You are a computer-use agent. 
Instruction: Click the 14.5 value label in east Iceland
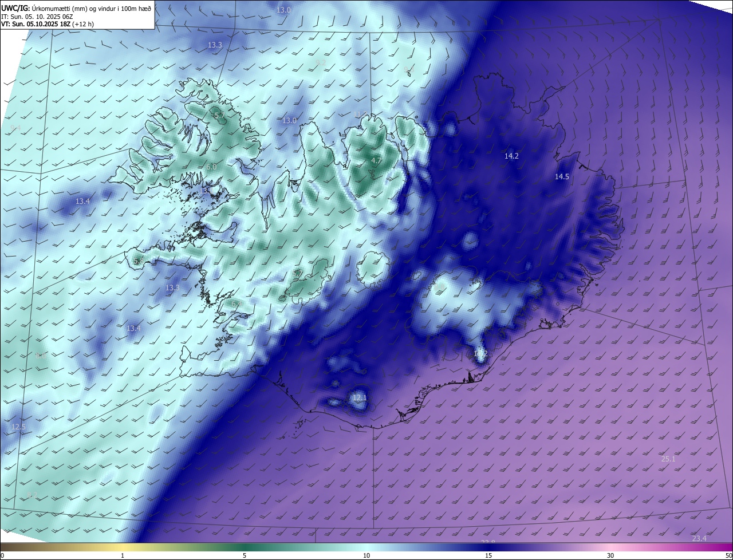562,177
